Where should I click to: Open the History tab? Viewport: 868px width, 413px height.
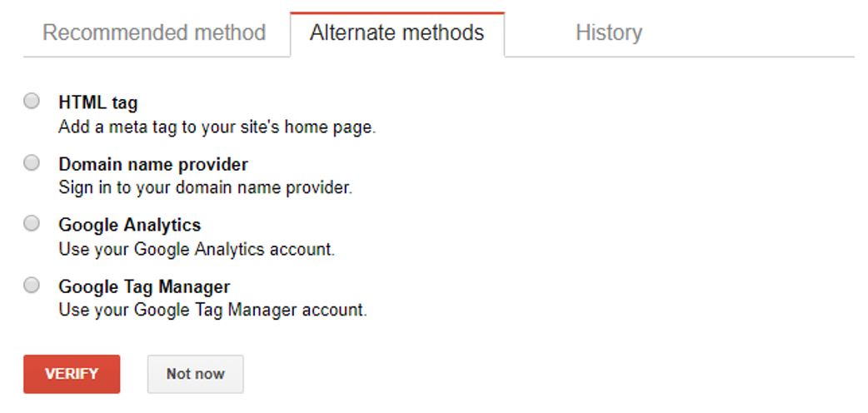[608, 32]
